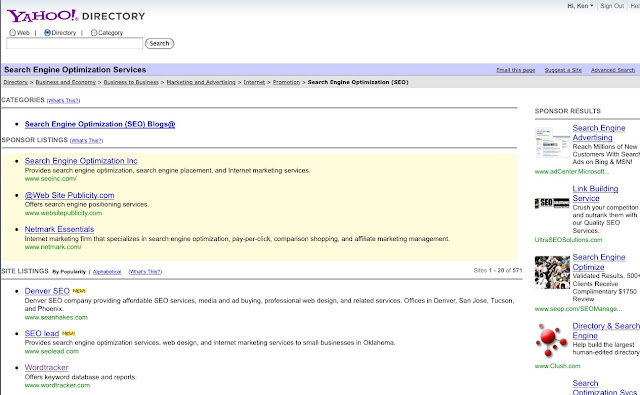Viewport: 640px width, 395px height.
Task: Focus the directory search input field
Action: (75, 43)
